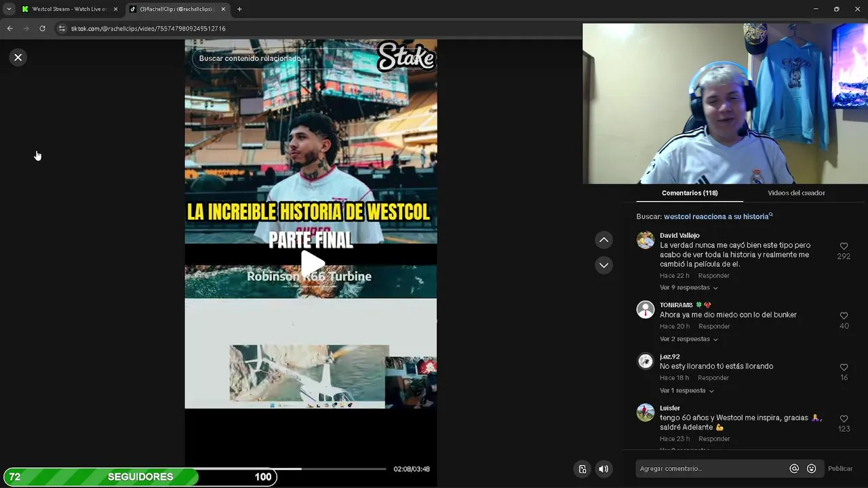Open j.ez.92 profile avatar
Screen dimensions: 868x488
pyautogui.click(x=646, y=361)
